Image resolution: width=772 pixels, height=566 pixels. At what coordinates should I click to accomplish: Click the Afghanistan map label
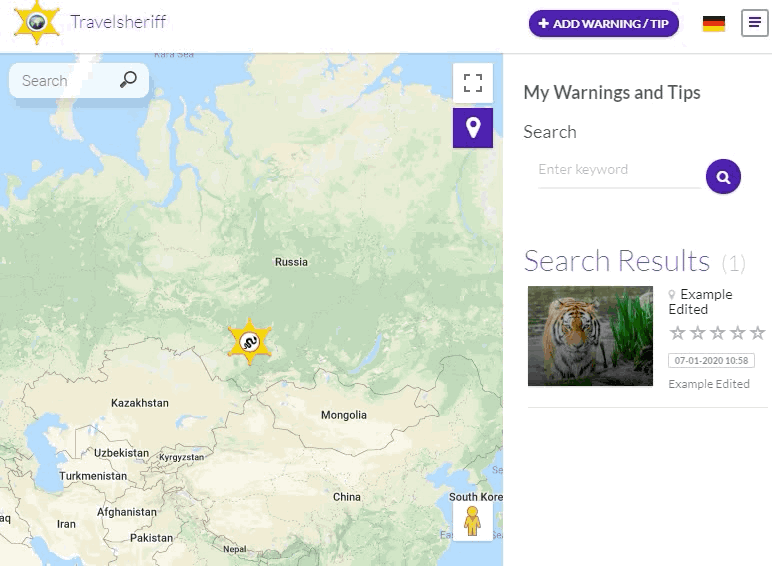tap(127, 512)
